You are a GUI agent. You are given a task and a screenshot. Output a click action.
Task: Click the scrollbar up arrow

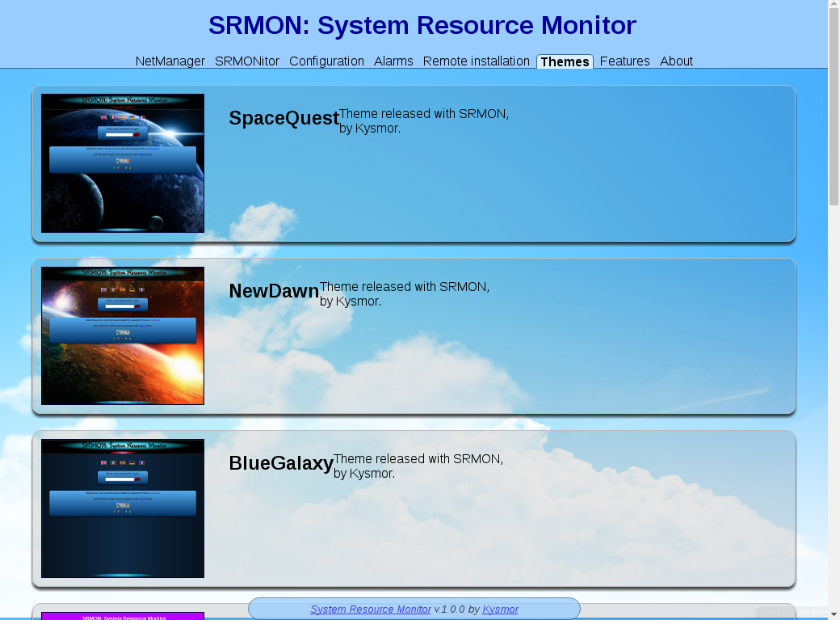[834, 4]
